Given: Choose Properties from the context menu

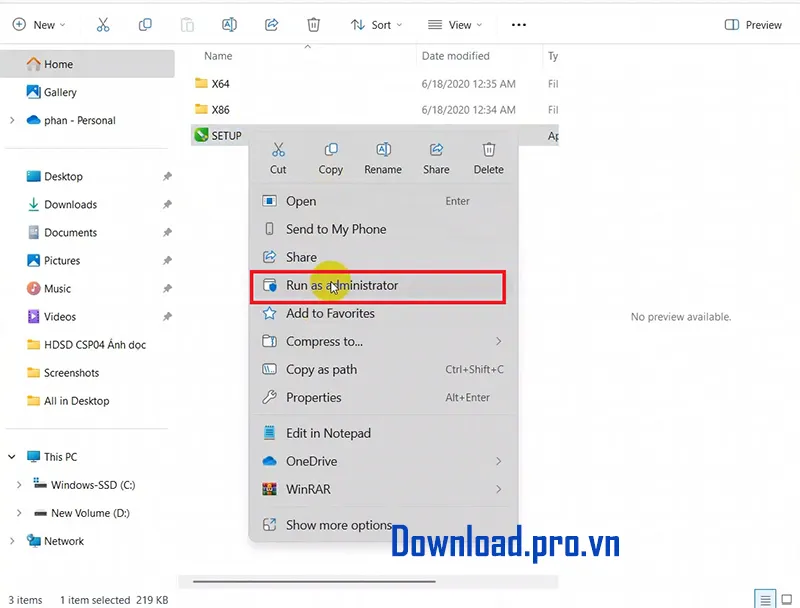Looking at the screenshot, I should click(x=314, y=398).
